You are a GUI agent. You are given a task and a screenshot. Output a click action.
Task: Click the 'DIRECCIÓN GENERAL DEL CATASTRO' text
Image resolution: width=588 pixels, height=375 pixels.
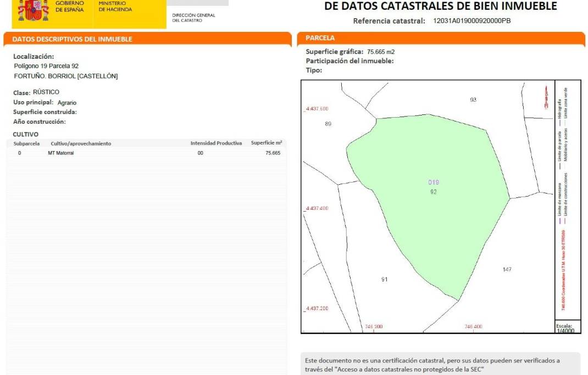coord(193,18)
